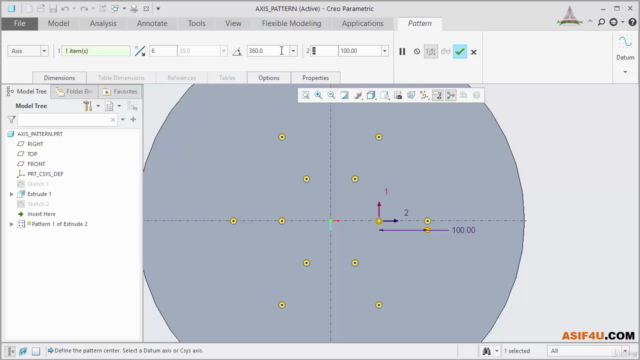This screenshot has width=640, height=360.
Task: Click the Model Tree settings hammer icon
Action: [x=87, y=106]
